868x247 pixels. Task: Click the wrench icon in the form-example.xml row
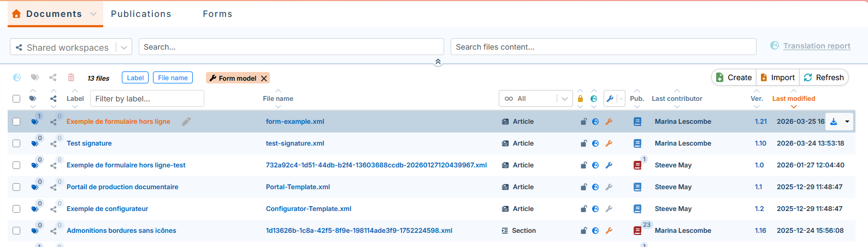click(x=609, y=122)
